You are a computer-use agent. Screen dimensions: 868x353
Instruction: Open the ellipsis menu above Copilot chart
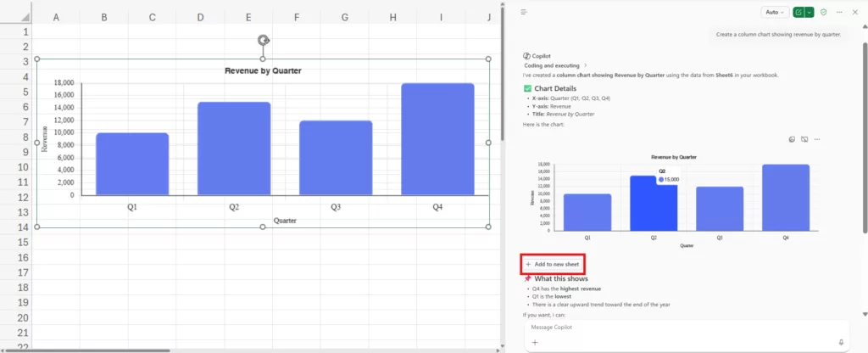[817, 139]
